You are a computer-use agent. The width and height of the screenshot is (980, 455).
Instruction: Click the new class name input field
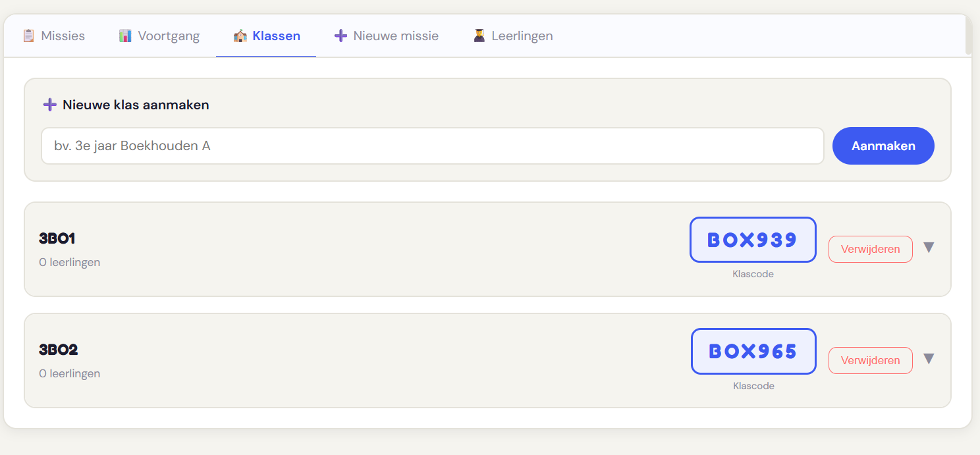tap(432, 146)
